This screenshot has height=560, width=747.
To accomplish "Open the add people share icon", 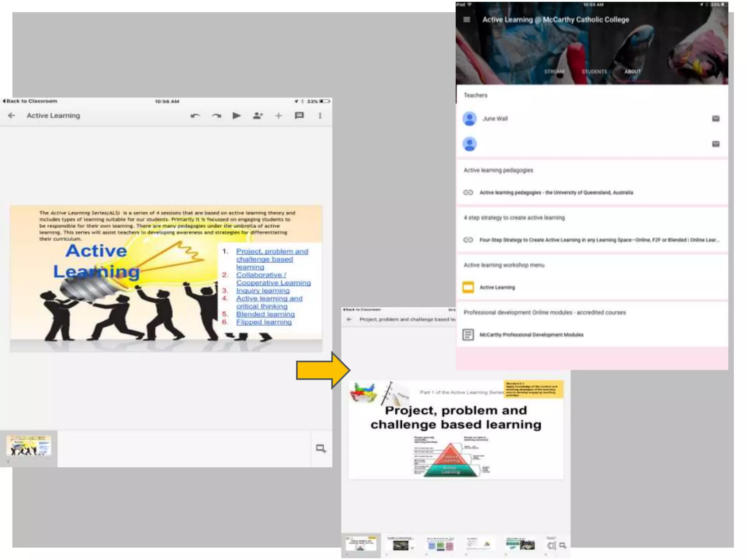I will coord(258,116).
